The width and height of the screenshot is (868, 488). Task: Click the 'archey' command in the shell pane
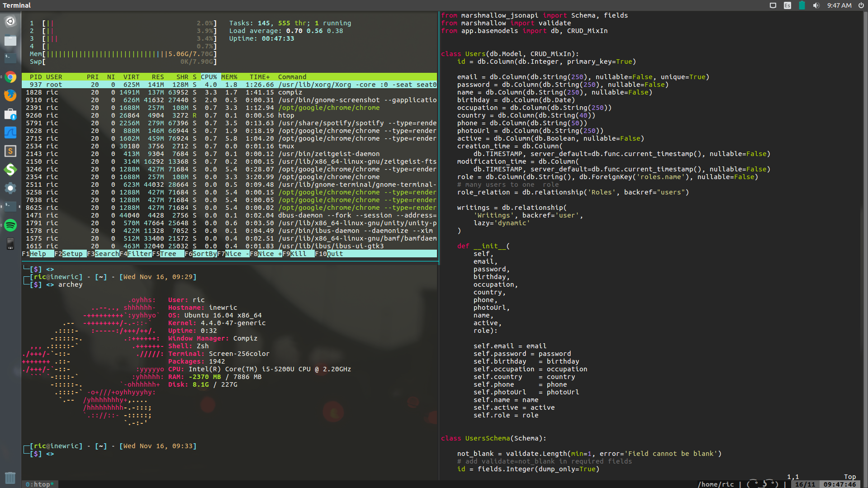pyautogui.click(x=70, y=284)
